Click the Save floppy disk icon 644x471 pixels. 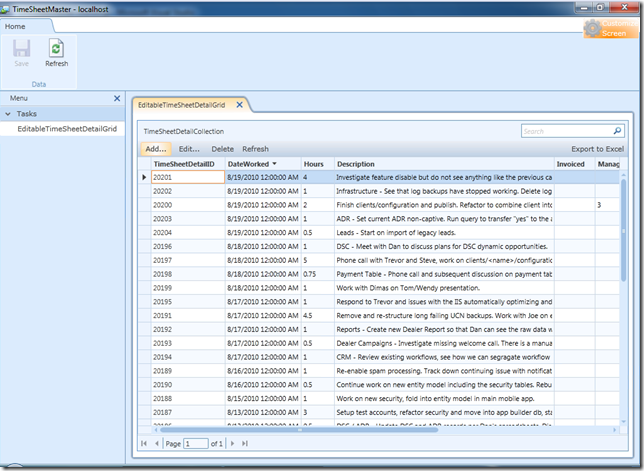21,48
